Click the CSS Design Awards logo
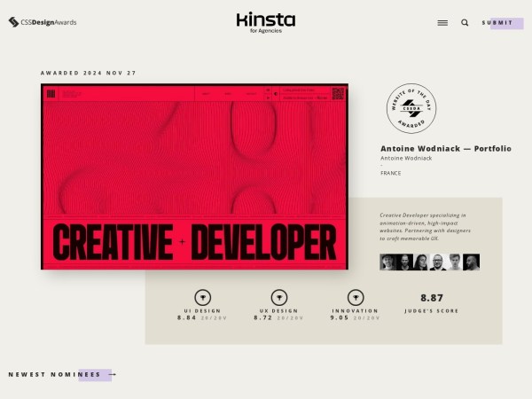The image size is (532, 399). click(43, 22)
